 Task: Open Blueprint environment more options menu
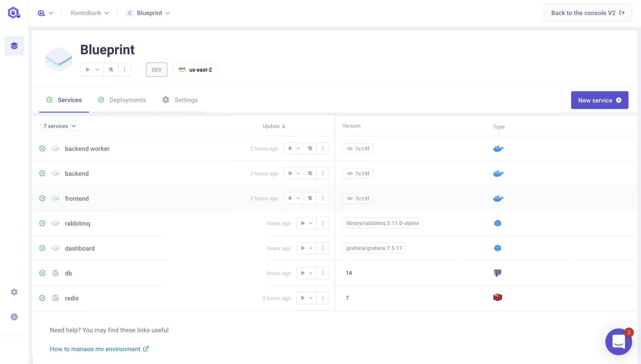click(x=125, y=69)
